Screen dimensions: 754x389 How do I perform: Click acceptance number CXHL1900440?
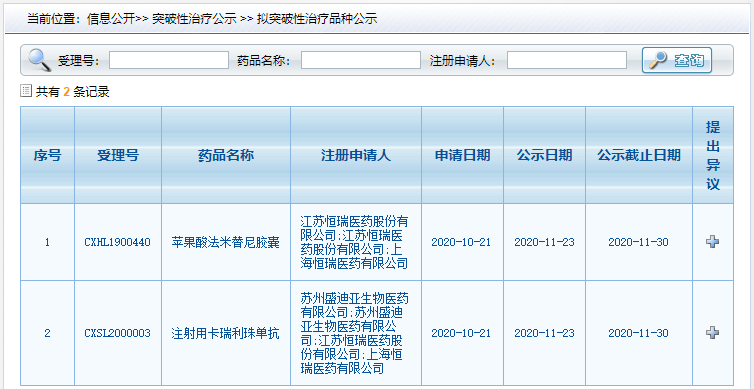coord(117,242)
